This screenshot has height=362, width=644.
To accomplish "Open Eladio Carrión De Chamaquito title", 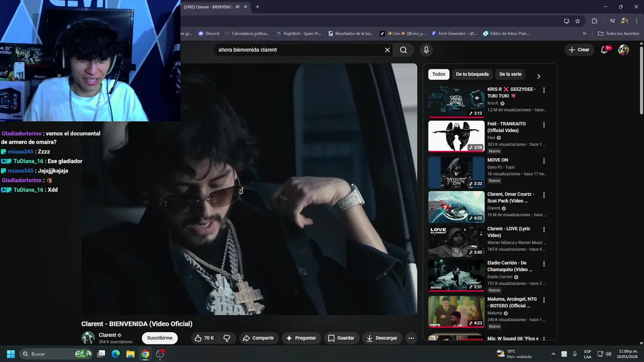I will pos(510,266).
